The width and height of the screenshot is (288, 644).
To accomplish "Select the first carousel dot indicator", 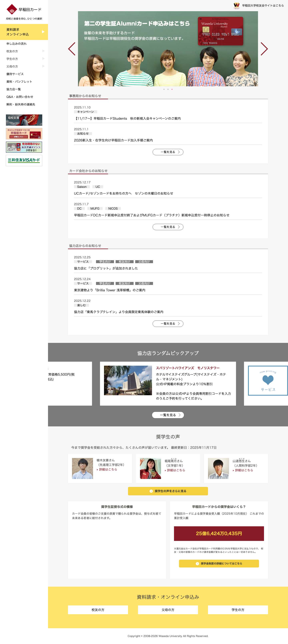I will point(164,89).
